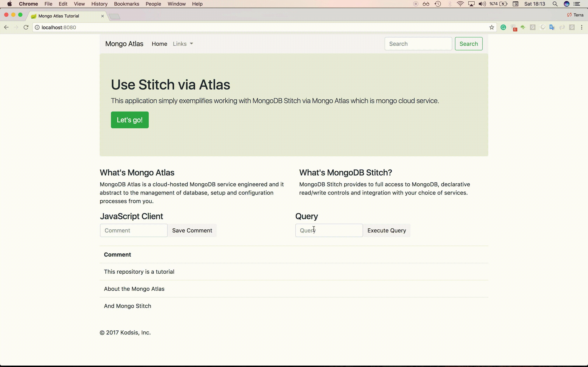The image size is (588, 367).
Task: Click the Save Comment button
Action: (x=192, y=230)
